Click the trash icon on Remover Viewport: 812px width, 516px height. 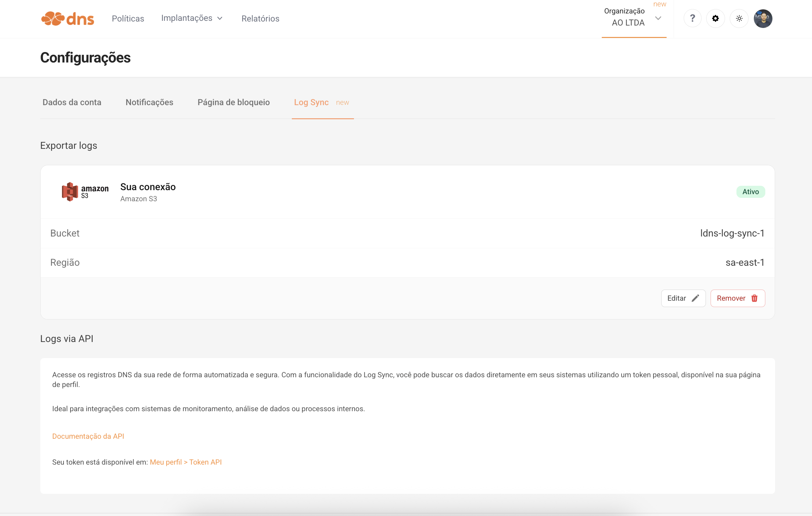[754, 298]
